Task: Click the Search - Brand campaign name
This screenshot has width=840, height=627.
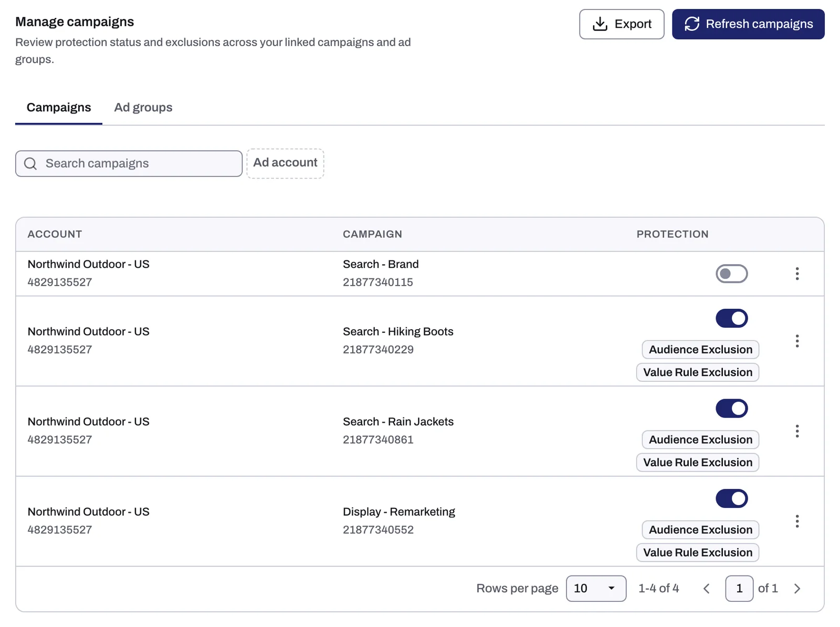Action: click(381, 264)
